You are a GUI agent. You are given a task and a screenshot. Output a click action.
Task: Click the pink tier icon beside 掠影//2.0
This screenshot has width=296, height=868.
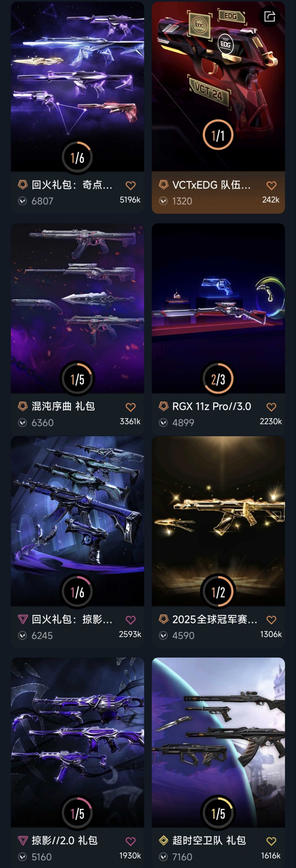click(23, 840)
